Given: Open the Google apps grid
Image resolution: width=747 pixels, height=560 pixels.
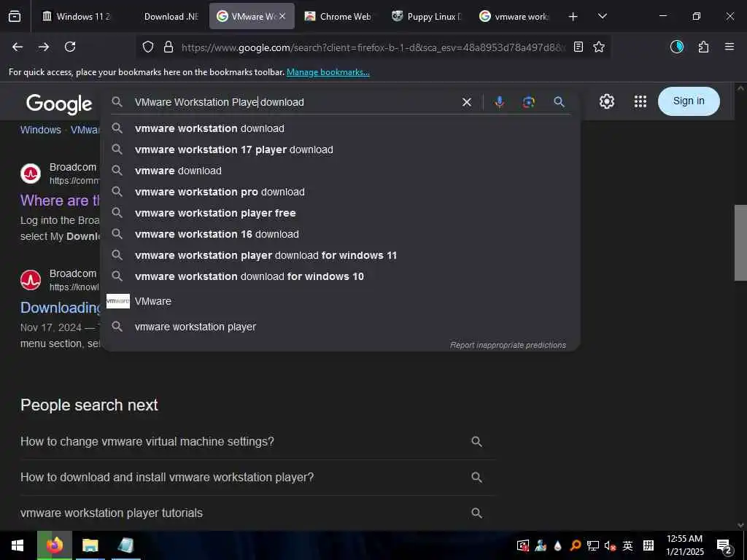Looking at the screenshot, I should point(640,101).
